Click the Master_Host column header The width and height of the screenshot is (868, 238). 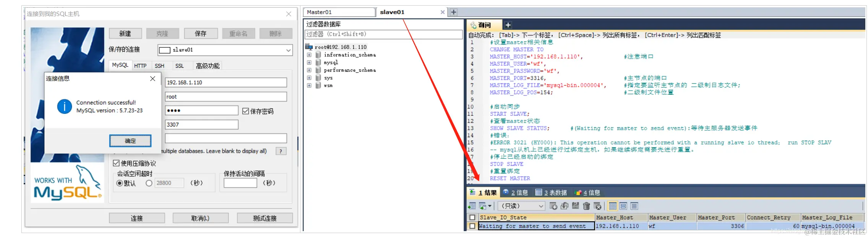(x=621, y=217)
